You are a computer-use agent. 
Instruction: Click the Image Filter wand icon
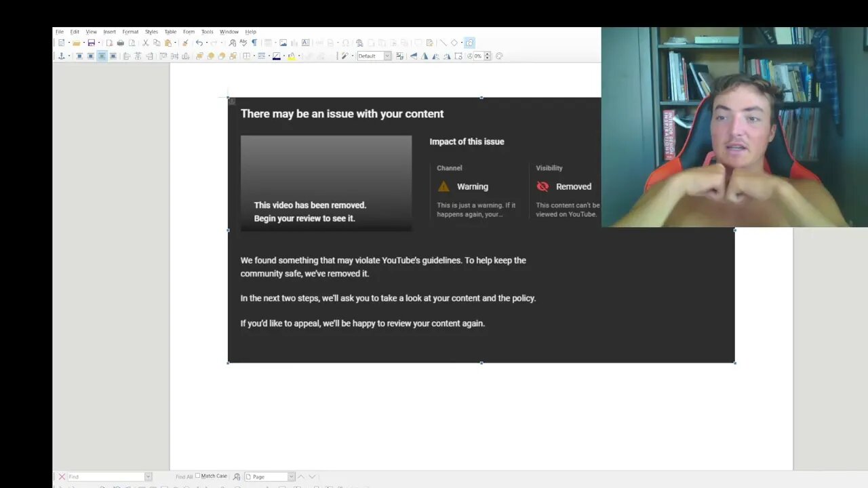(344, 56)
